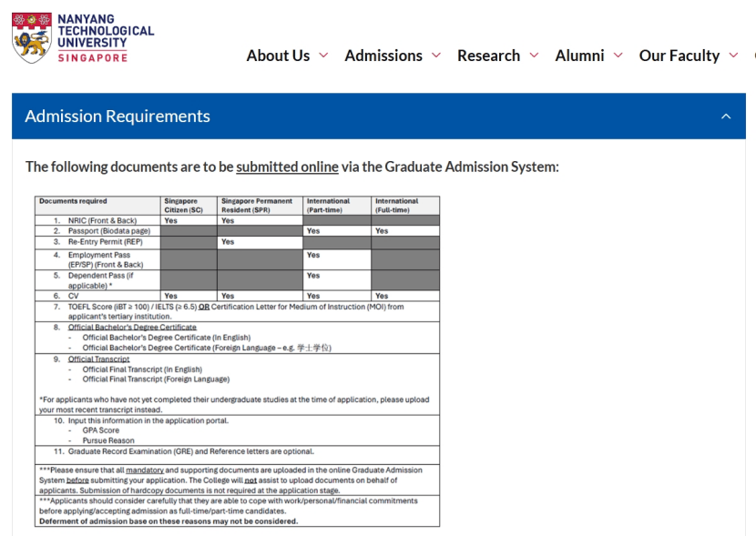This screenshot has width=756, height=536.
Task: Open the About Us menu
Action: (278, 56)
